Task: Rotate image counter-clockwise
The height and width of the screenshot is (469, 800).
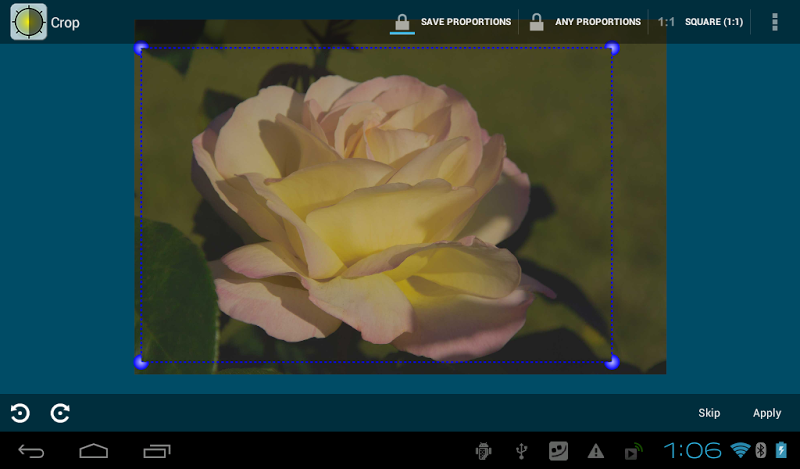Action: (x=20, y=413)
